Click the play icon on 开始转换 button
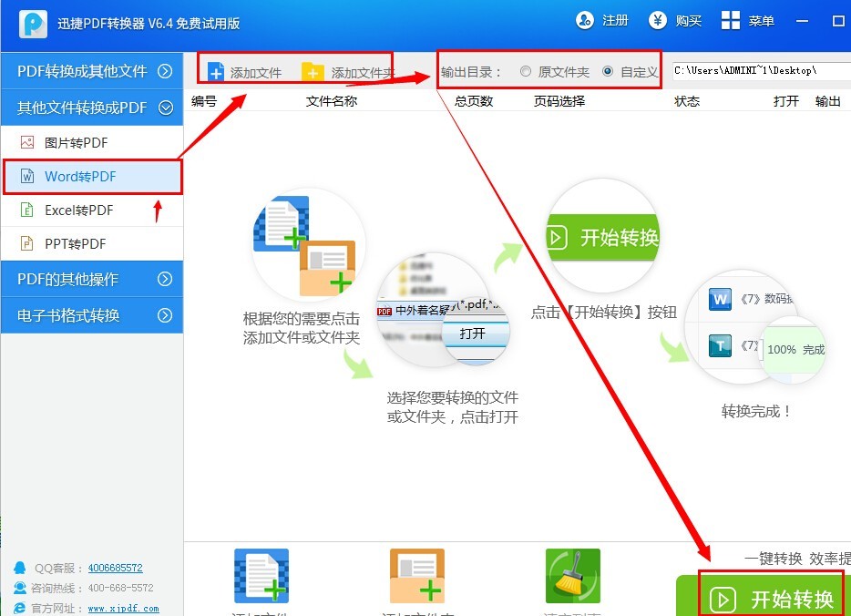 coord(723,600)
